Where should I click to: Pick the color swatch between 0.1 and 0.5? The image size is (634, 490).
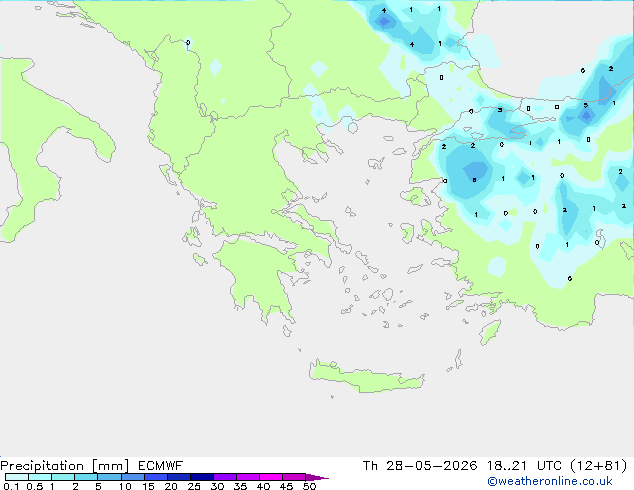pos(17,477)
